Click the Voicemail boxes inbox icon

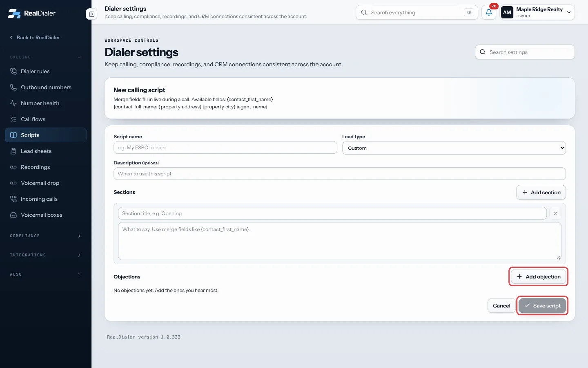point(13,215)
